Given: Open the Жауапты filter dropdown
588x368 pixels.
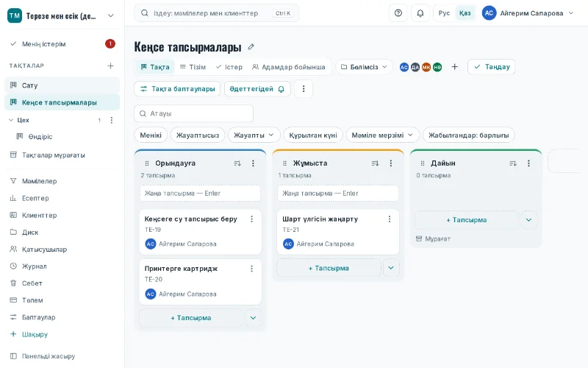Looking at the screenshot, I should point(254,135).
